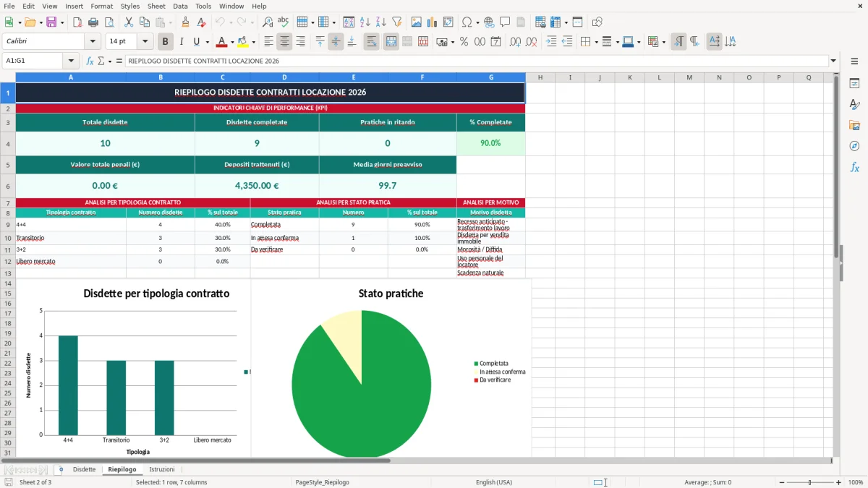This screenshot has width=868, height=488.
Task: Align cell text left
Action: 269,42
